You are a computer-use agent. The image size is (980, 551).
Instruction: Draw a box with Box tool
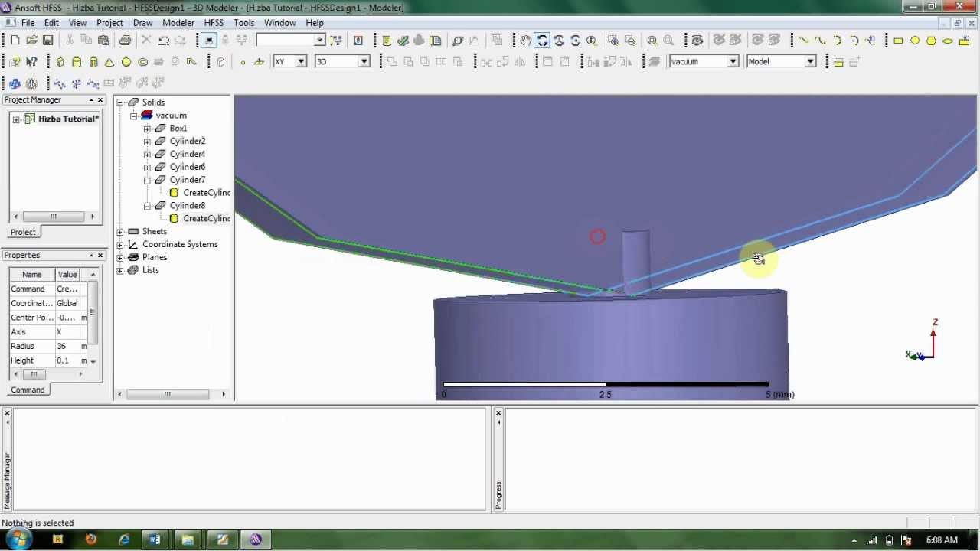pyautogui.click(x=60, y=62)
